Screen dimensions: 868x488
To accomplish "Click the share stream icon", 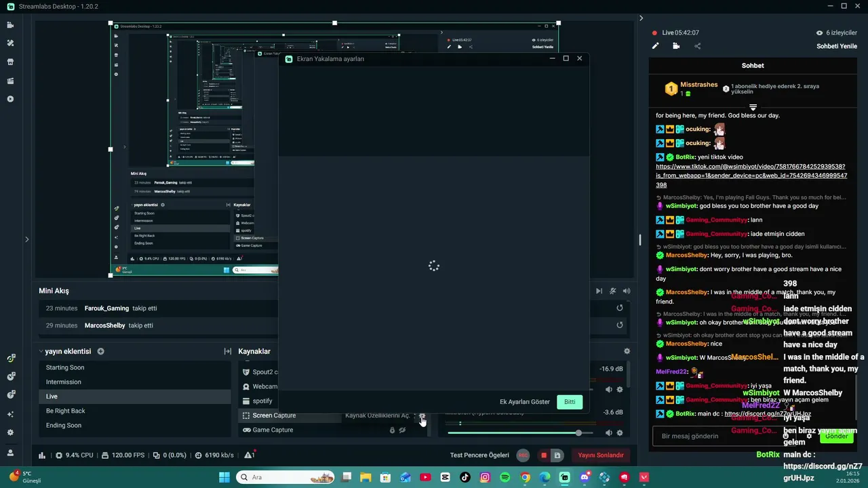I will click(x=697, y=46).
